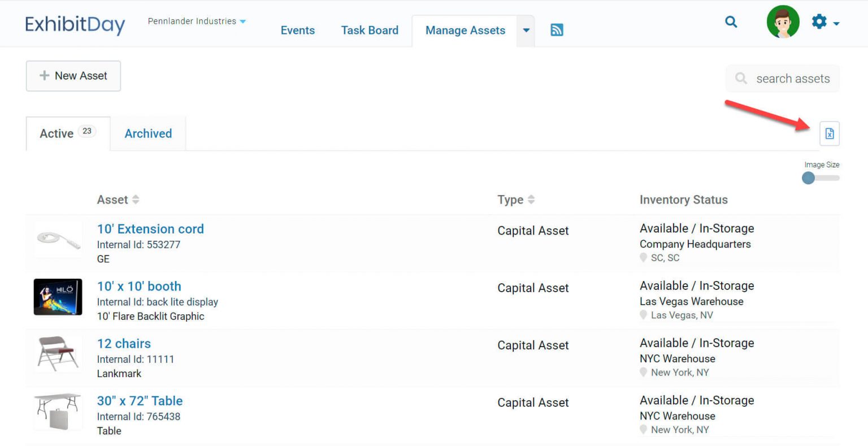The image size is (868, 446).
Task: Switch to the Task Board tab
Action: [x=370, y=30]
